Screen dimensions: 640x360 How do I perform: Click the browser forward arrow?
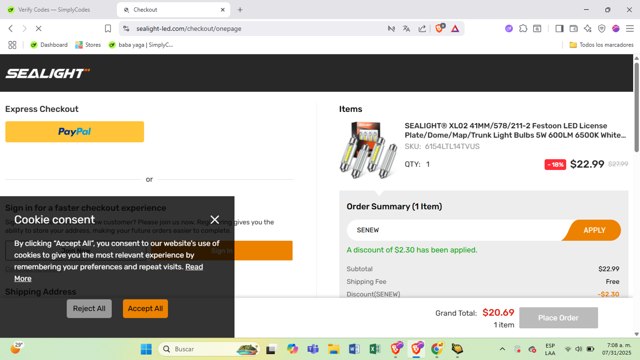(x=24, y=29)
